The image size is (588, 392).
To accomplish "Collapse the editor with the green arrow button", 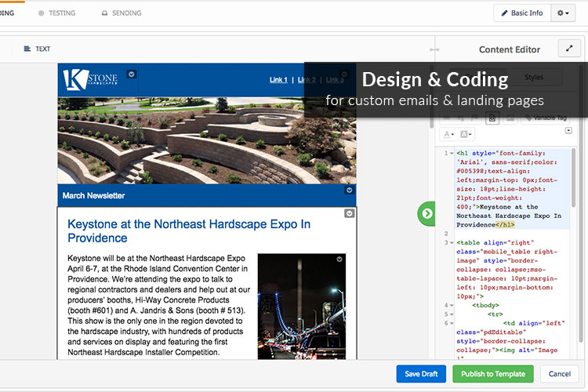I will point(426,213).
